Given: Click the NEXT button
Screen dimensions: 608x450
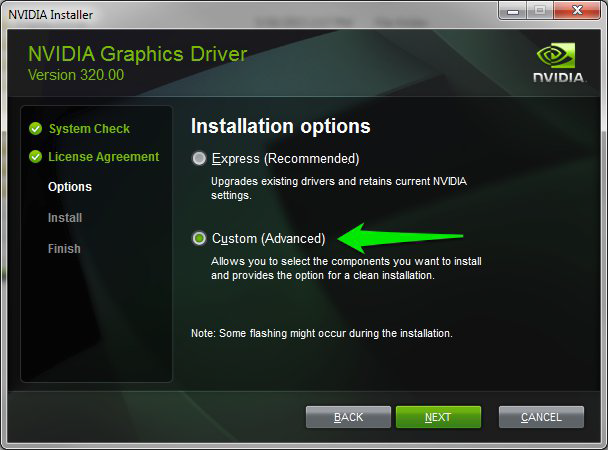Looking at the screenshot, I should click(438, 417).
